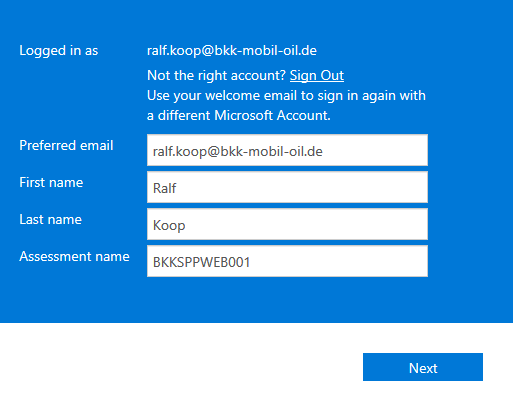The width and height of the screenshot is (513, 408).
Task: Click the logged-in email address beside 'Logged in as'
Action: pyautogui.click(x=232, y=51)
